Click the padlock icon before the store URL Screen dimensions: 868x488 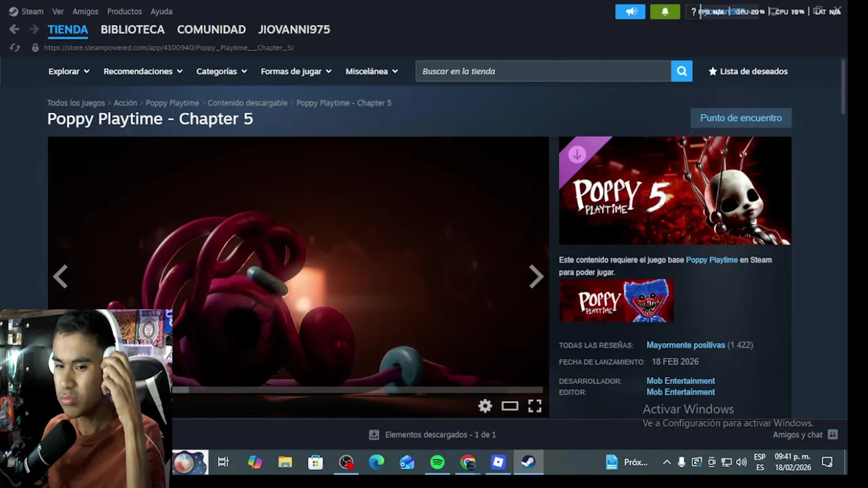(35, 47)
